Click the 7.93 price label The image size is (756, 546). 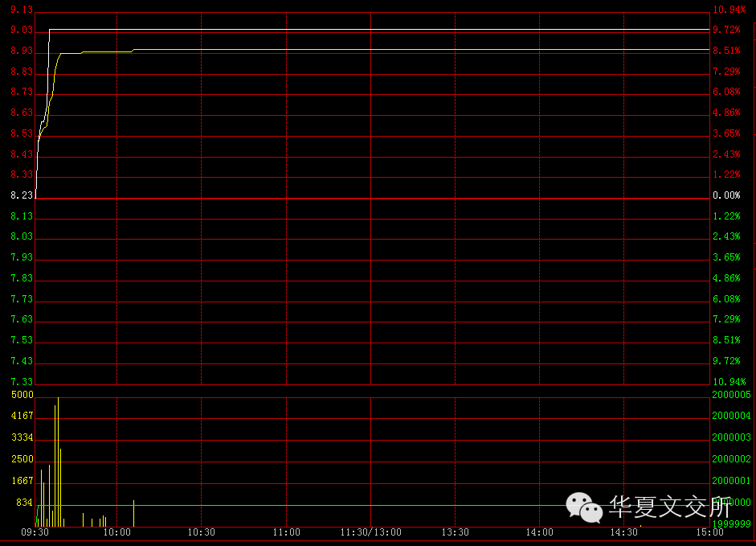pyautogui.click(x=22, y=257)
